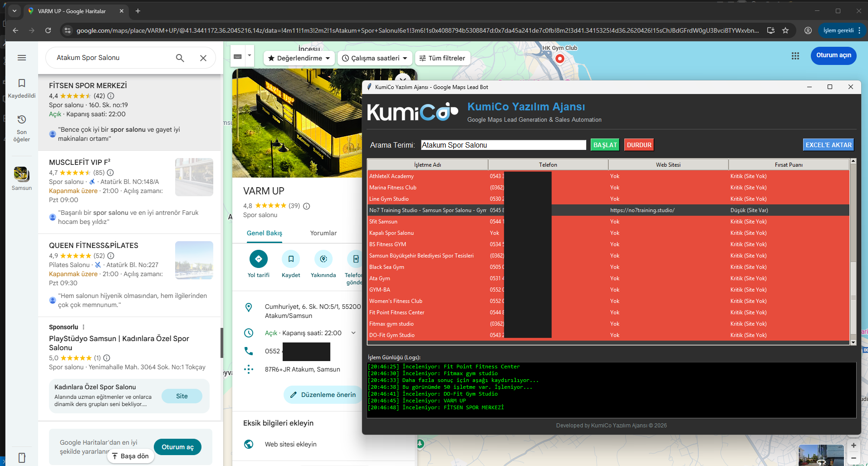The height and width of the screenshot is (466, 868).
Task: Click info icon beside QUEEN FİTNESS rating (52)
Action: pos(111,256)
